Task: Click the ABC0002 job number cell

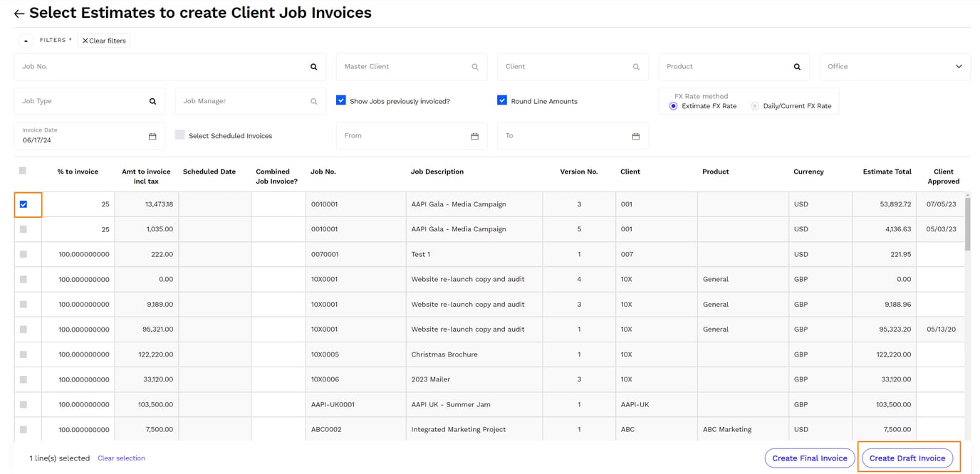Action: [x=355, y=430]
